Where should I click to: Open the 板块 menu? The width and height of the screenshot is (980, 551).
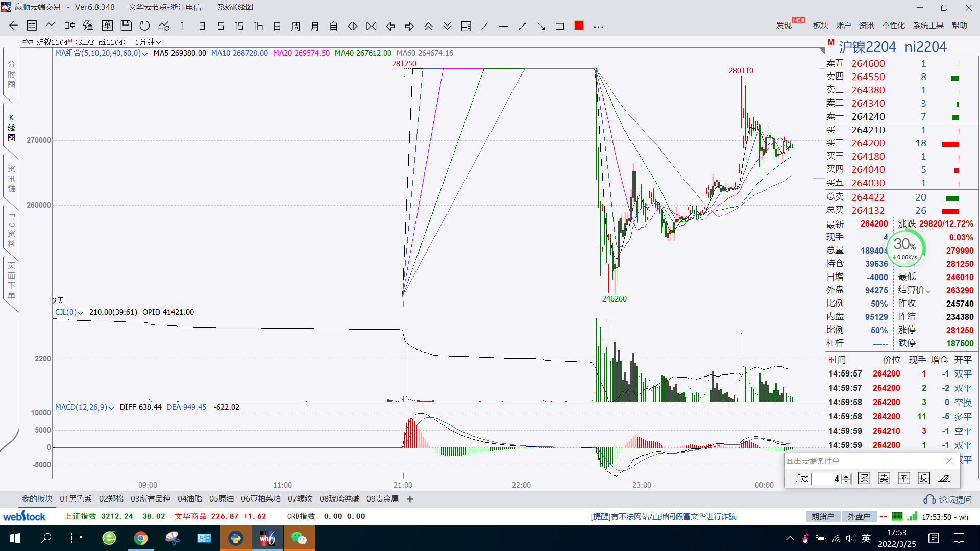pos(820,26)
